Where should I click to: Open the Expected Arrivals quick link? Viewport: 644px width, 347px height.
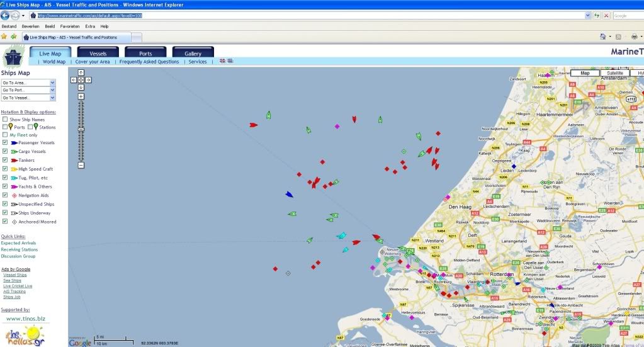pyautogui.click(x=18, y=242)
